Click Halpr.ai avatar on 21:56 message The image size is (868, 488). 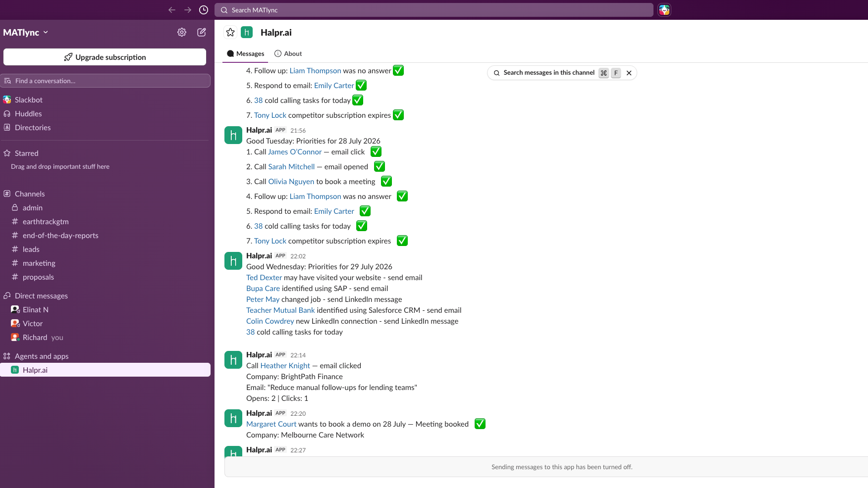point(233,135)
